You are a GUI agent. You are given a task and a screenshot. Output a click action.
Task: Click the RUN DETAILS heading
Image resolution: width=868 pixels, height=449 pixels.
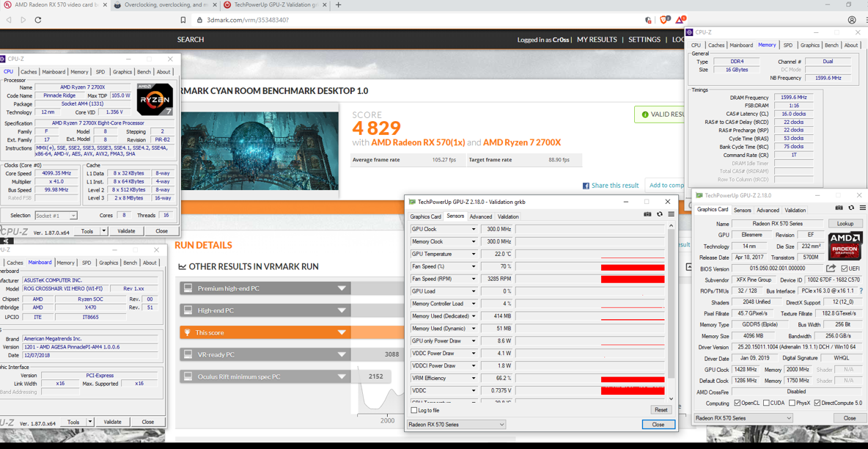point(203,245)
